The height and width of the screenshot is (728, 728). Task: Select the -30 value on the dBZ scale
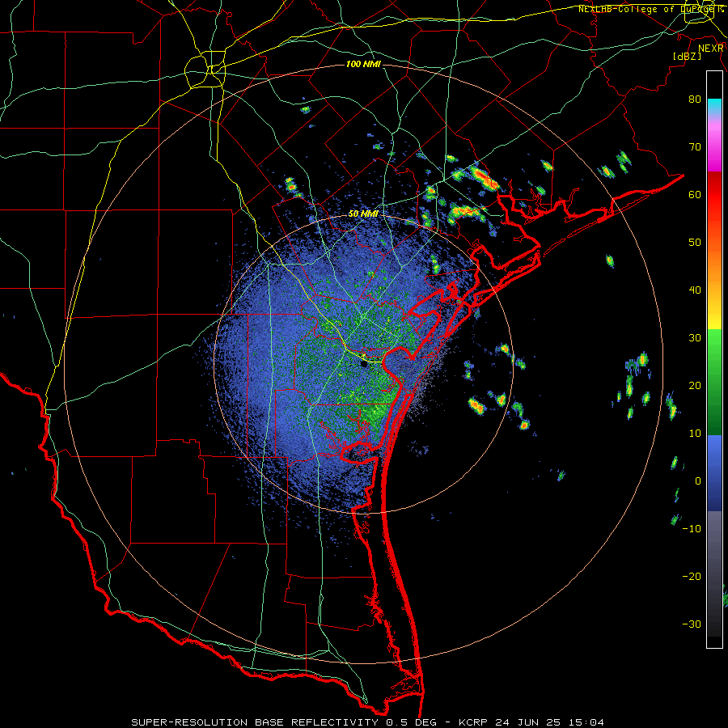coord(692,624)
